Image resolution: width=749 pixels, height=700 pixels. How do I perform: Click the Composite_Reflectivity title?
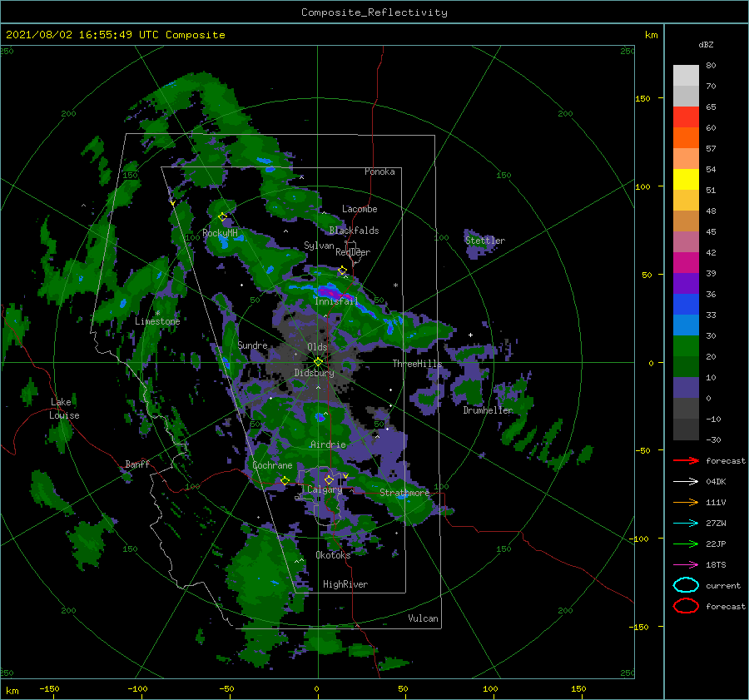click(x=374, y=12)
